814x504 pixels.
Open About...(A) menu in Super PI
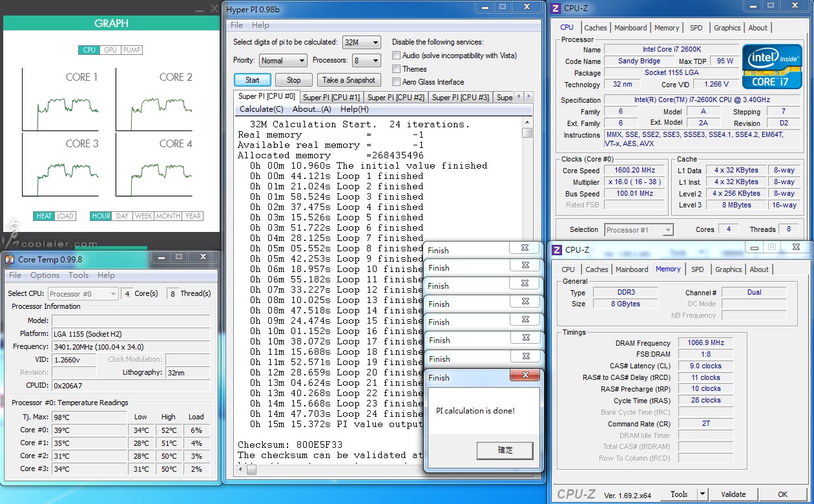coord(312,109)
